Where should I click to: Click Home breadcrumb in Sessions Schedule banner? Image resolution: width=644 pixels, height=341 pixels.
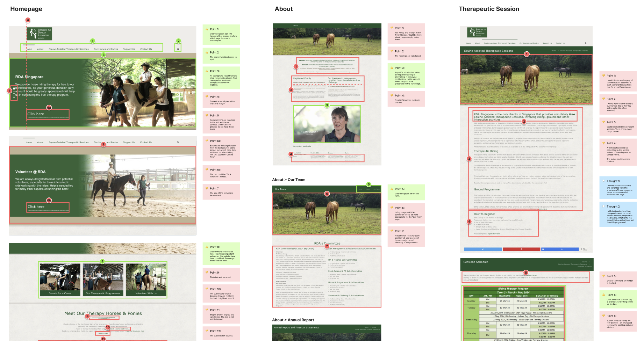click(585, 262)
